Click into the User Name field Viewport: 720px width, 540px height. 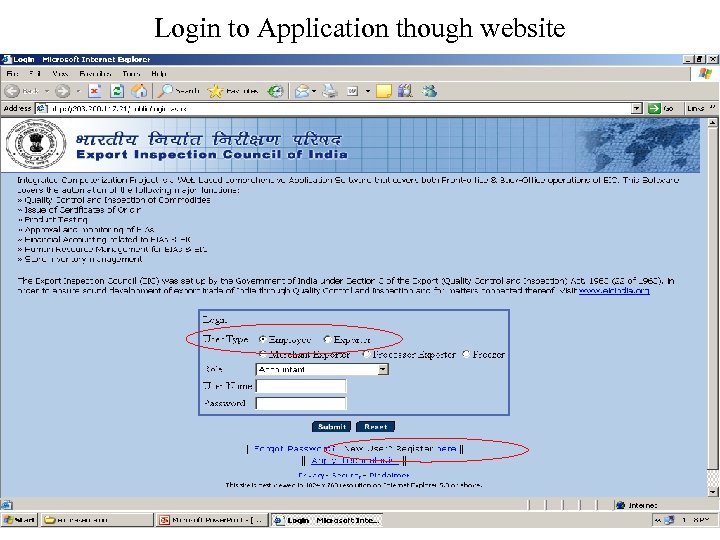pos(301,386)
